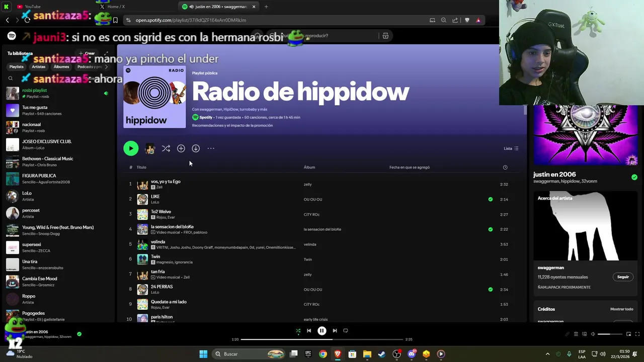Select the Artistas filter chip
The width and height of the screenshot is (644, 362).
click(x=38, y=67)
